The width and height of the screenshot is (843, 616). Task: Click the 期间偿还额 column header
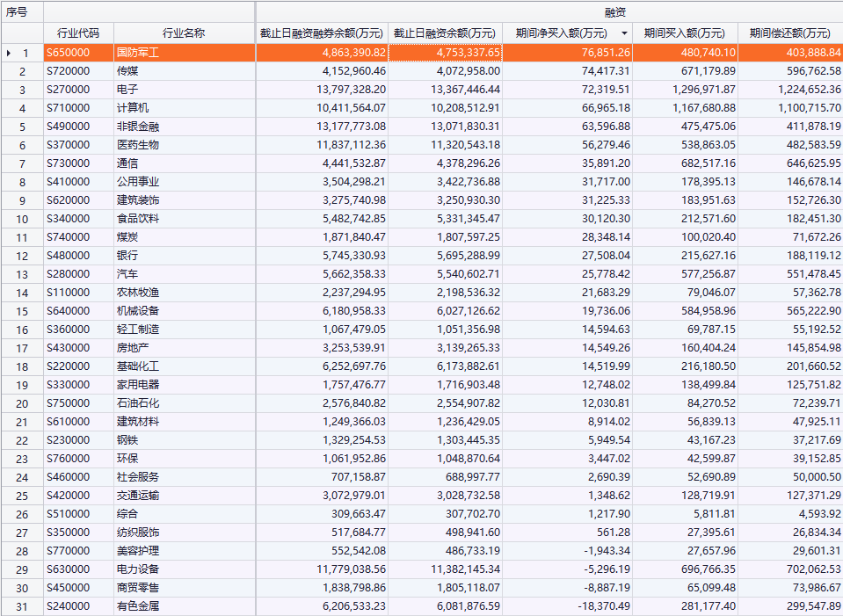[x=789, y=33]
